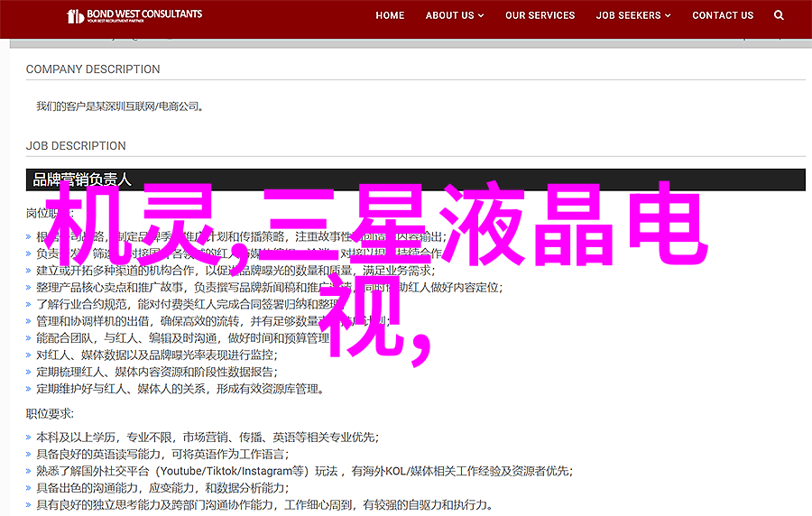Click the Bond West Consultants logo

[134, 15]
